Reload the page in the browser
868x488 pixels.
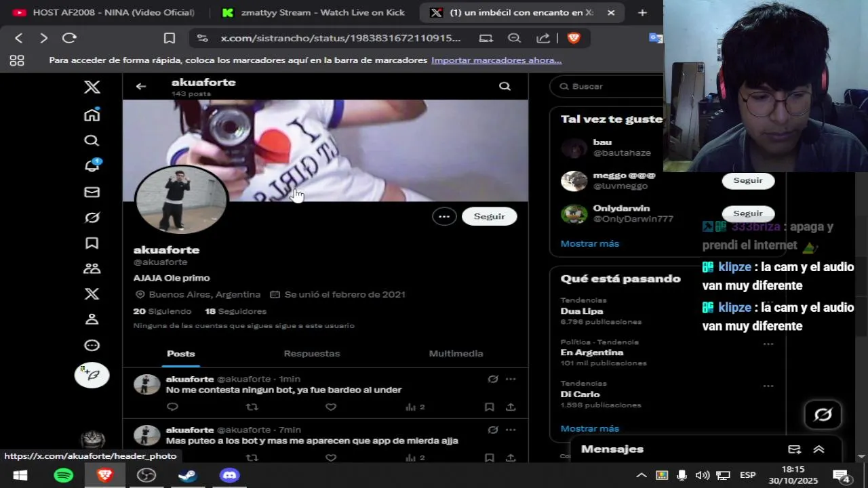(x=69, y=38)
